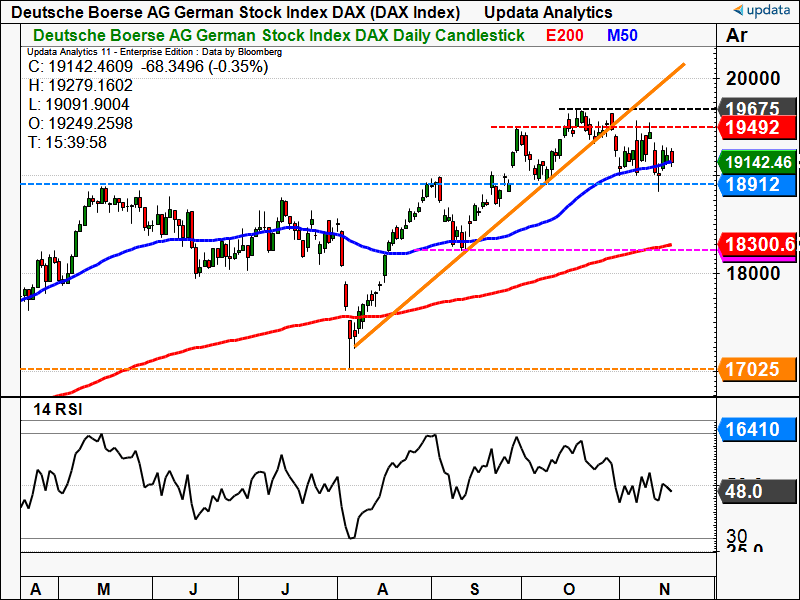The image size is (800, 600).
Task: Click the 14 RSI indicator title
Action: pyautogui.click(x=58, y=409)
